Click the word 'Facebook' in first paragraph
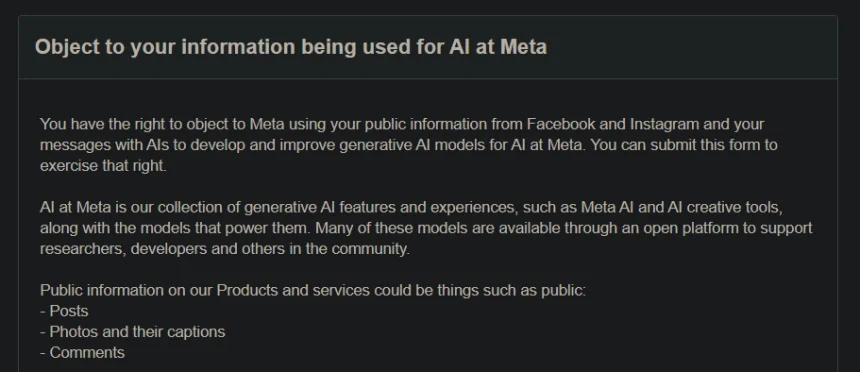860x372 pixels. (x=561, y=124)
